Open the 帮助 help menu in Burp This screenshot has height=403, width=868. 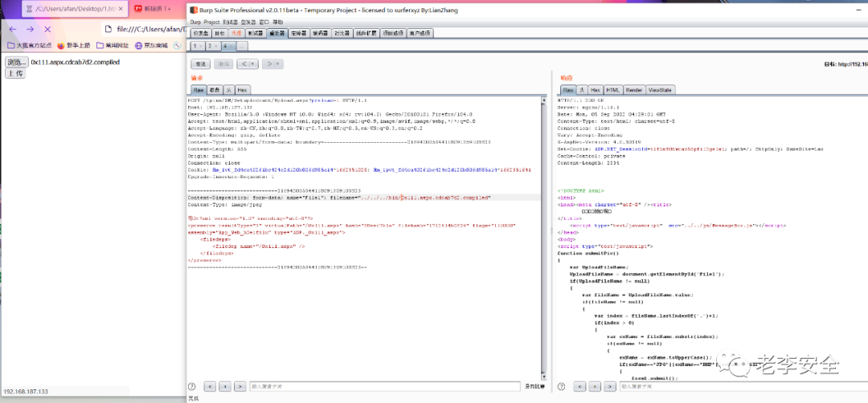[277, 22]
